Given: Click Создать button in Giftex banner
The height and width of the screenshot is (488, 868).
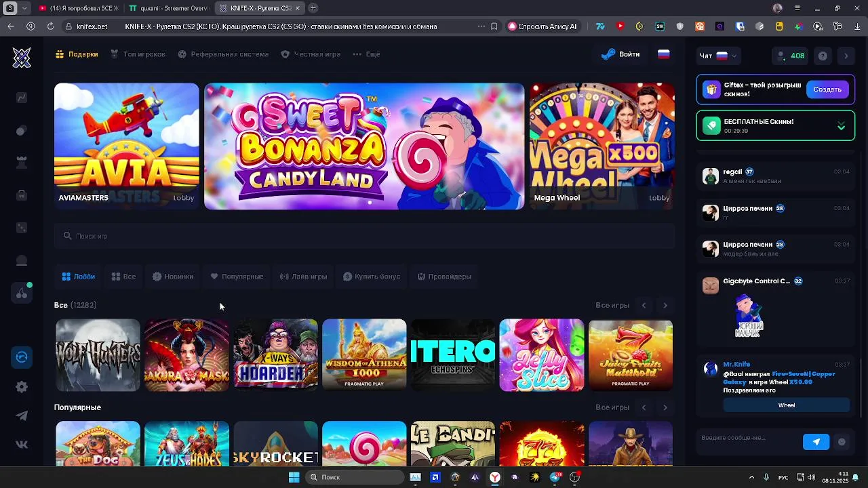Looking at the screenshot, I should 827,89.
